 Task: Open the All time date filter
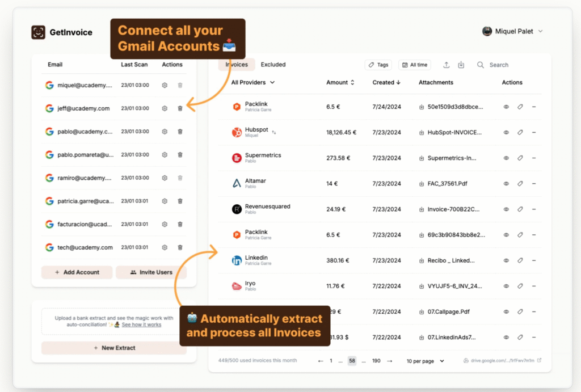point(415,65)
